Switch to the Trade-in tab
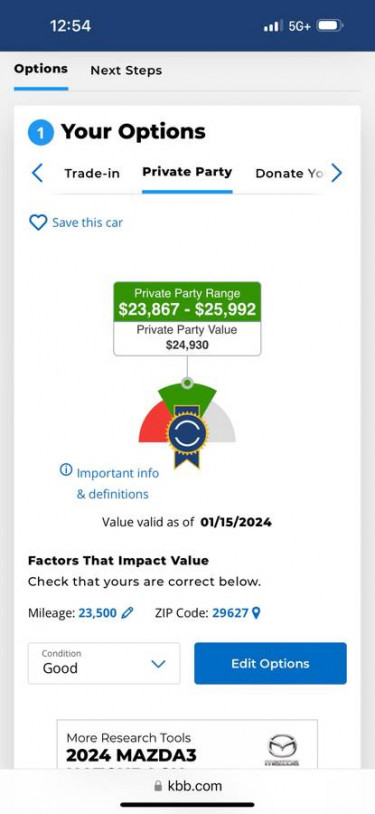 click(92, 173)
